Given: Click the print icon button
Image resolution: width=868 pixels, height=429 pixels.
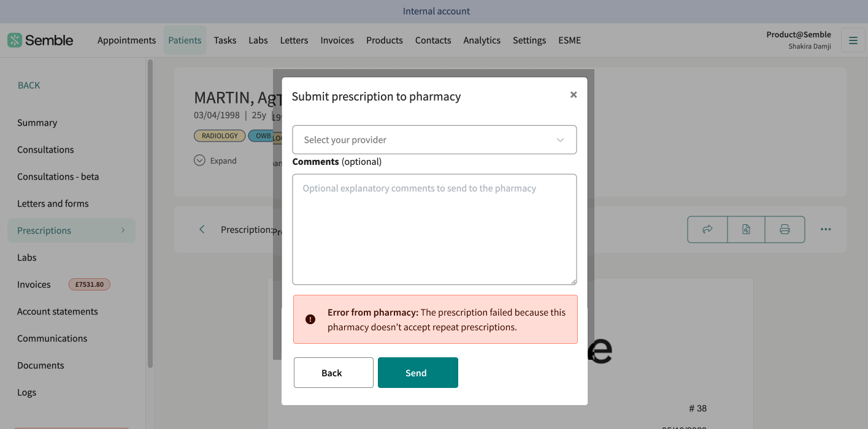Looking at the screenshot, I should (x=785, y=229).
